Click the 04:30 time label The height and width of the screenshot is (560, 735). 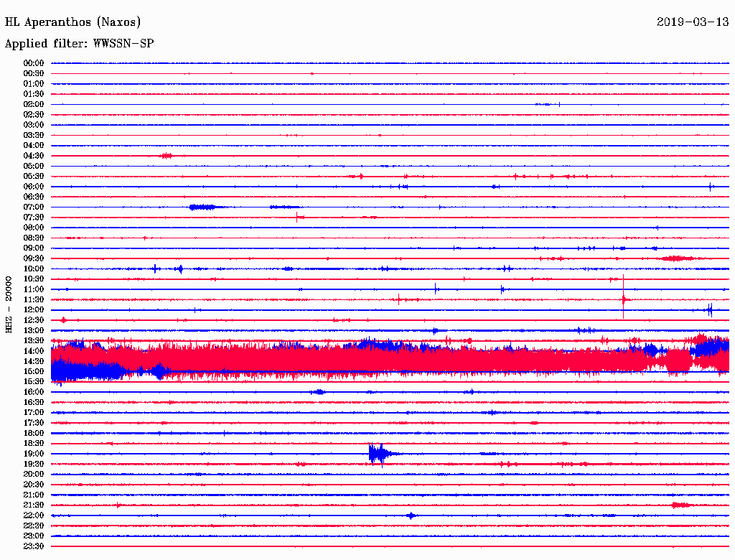click(x=34, y=156)
